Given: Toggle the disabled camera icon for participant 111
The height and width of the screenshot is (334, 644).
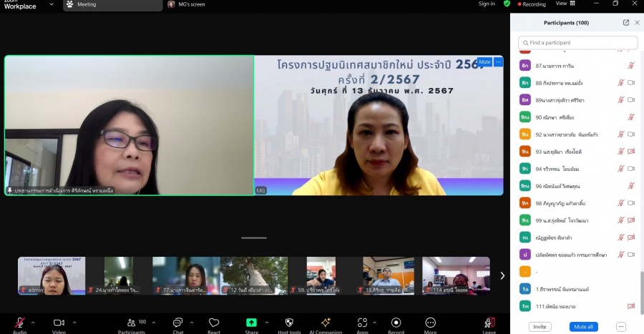Looking at the screenshot, I should pos(631,306).
